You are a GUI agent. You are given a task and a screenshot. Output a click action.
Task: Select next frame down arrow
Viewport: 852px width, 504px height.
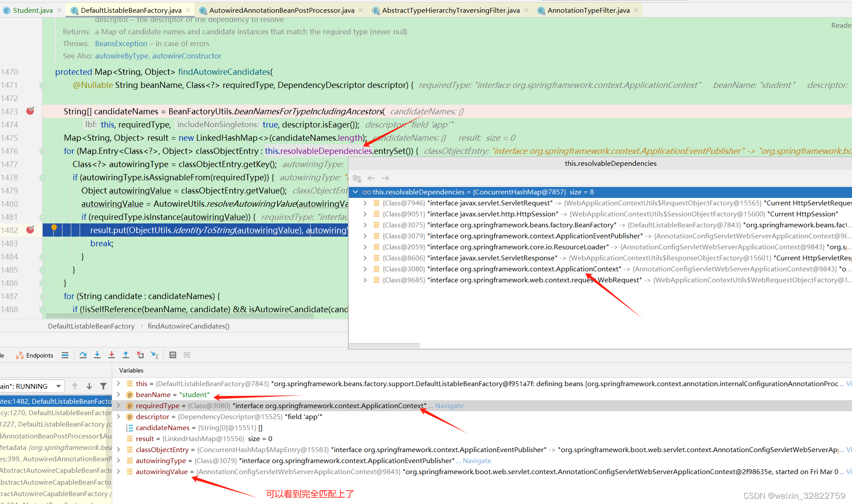[x=89, y=386]
